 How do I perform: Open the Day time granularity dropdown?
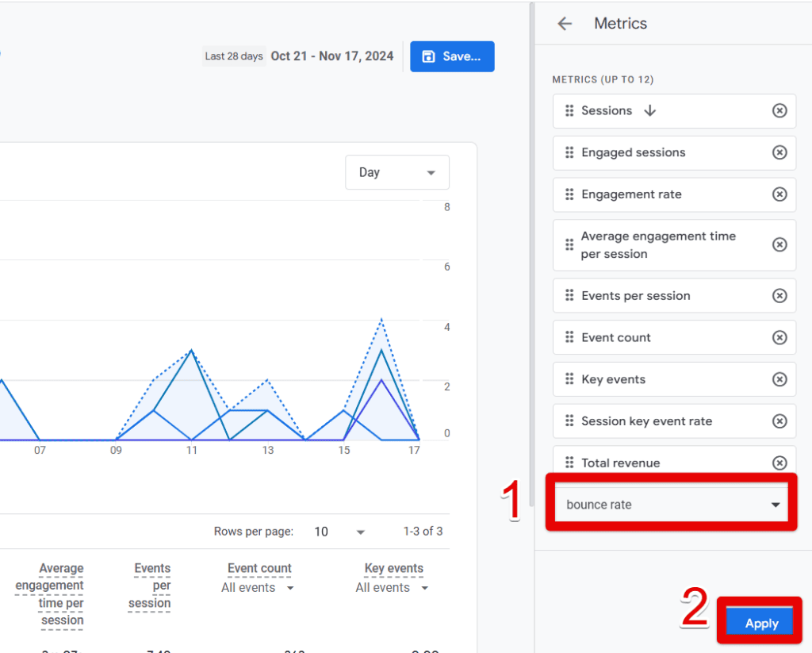click(x=396, y=172)
